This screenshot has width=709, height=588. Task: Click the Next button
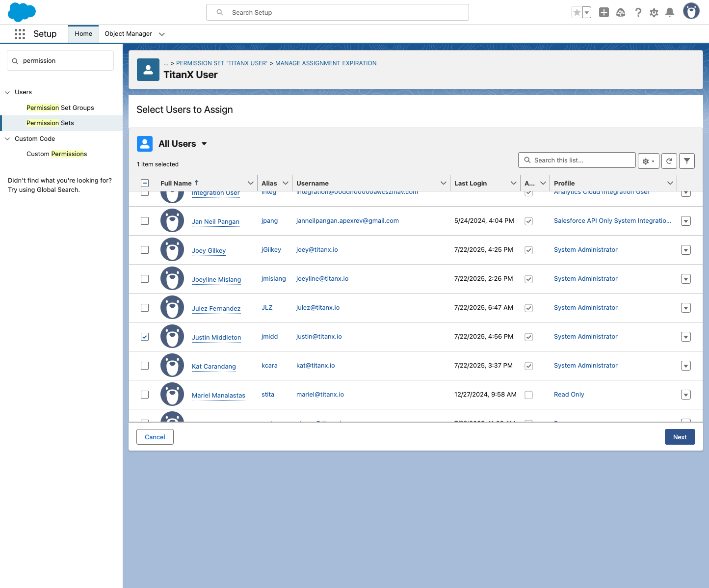pyautogui.click(x=680, y=437)
